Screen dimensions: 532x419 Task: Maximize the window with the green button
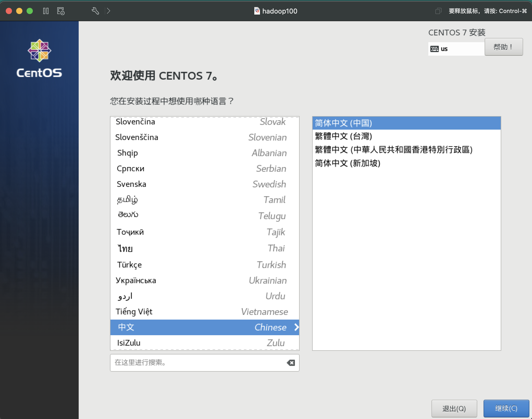(x=30, y=11)
